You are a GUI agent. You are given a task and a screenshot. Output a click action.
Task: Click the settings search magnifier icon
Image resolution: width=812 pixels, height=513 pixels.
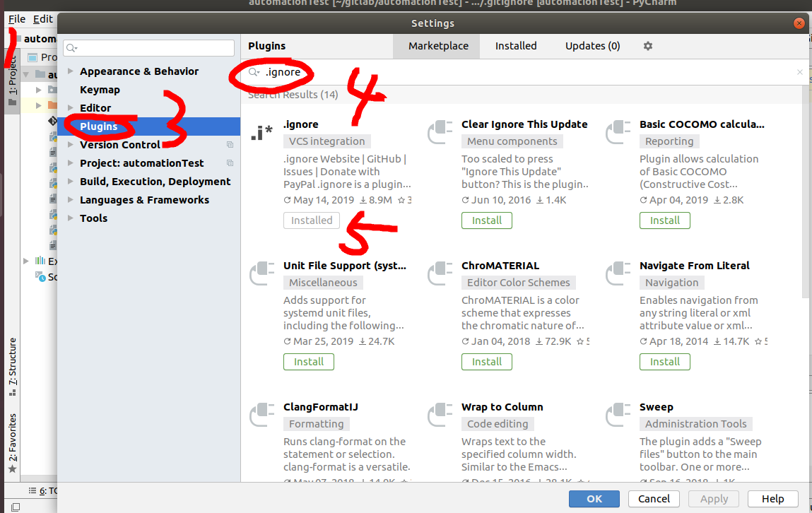[x=71, y=48]
